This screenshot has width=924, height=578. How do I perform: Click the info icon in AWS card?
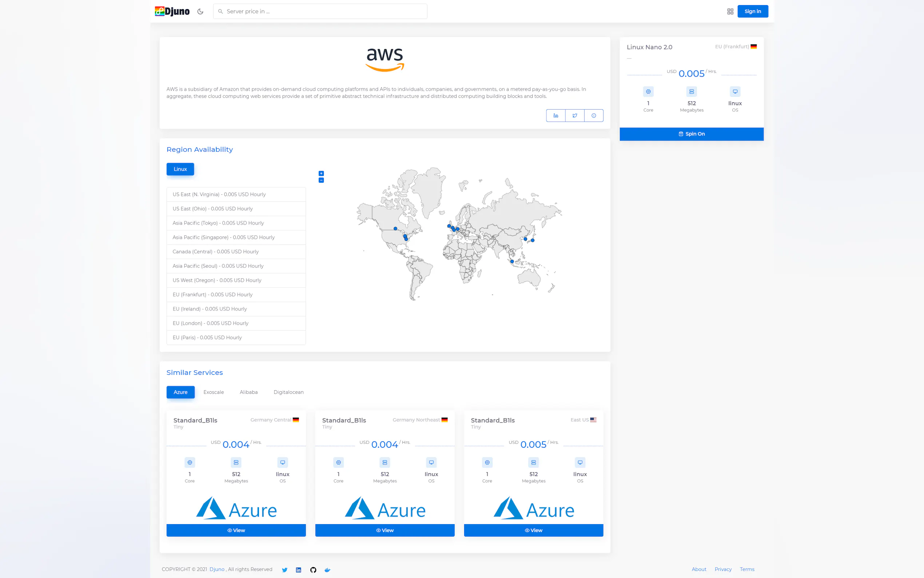pyautogui.click(x=594, y=115)
